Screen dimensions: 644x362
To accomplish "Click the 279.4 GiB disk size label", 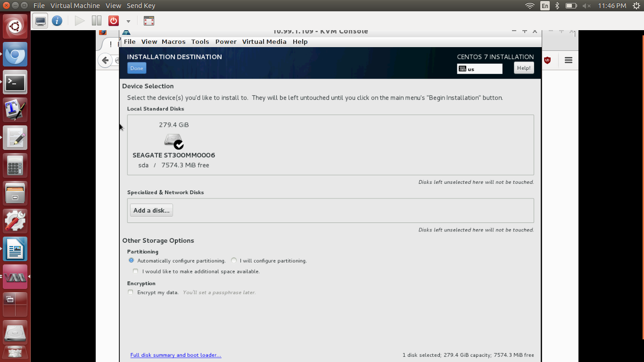I will (x=173, y=125).
